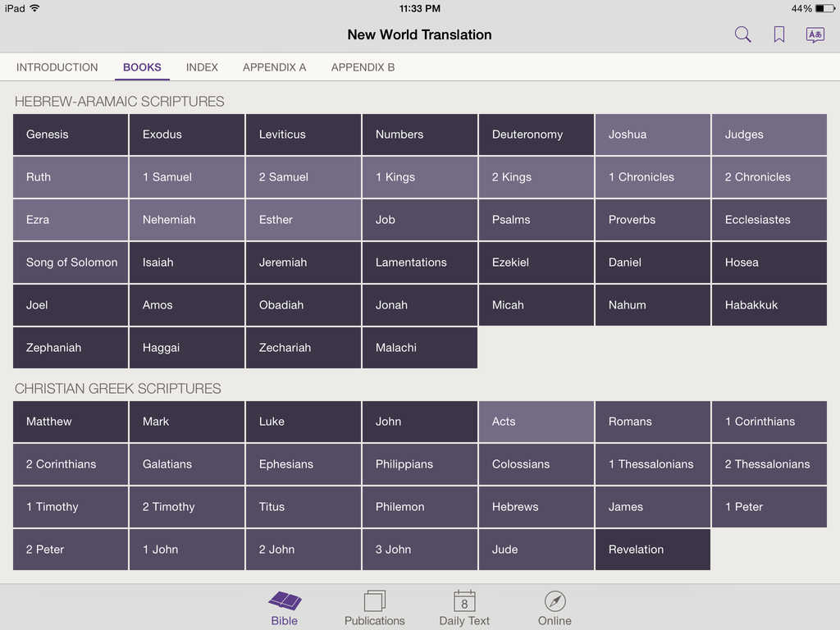Open the book of Isaiah
Screen dimensions: 840x630
click(x=187, y=262)
